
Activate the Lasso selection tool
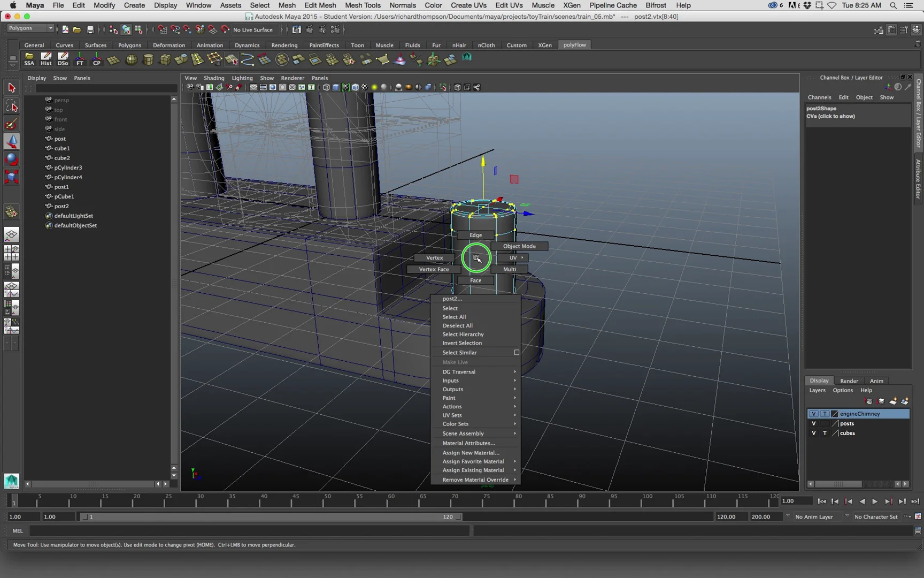click(x=12, y=105)
